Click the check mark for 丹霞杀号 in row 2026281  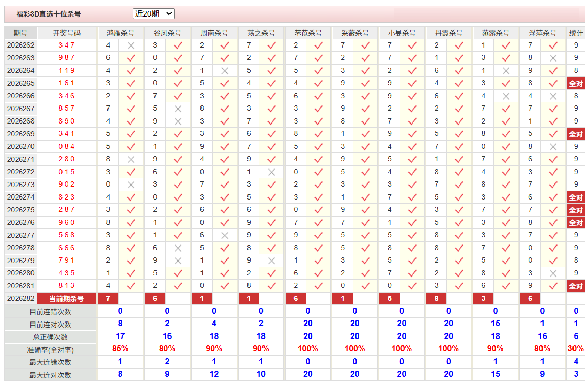(459, 286)
